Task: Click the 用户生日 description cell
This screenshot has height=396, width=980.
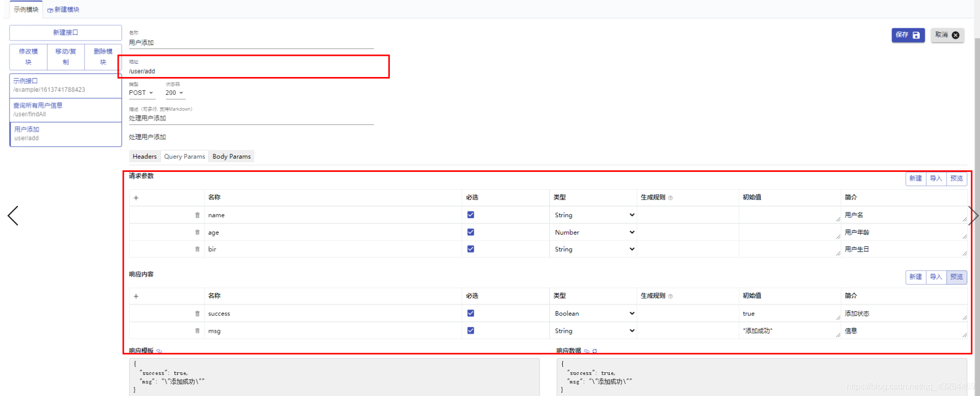Action: pyautogui.click(x=904, y=249)
